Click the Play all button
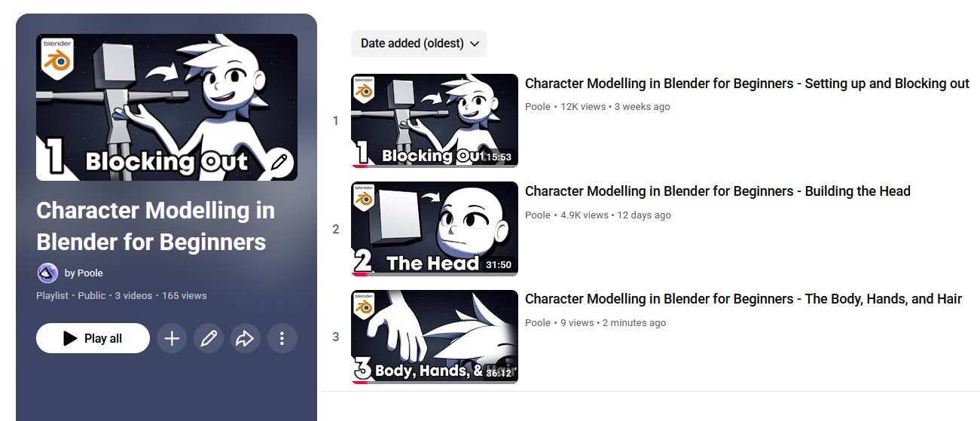Viewport: 980px width, 421px height. pos(93,338)
